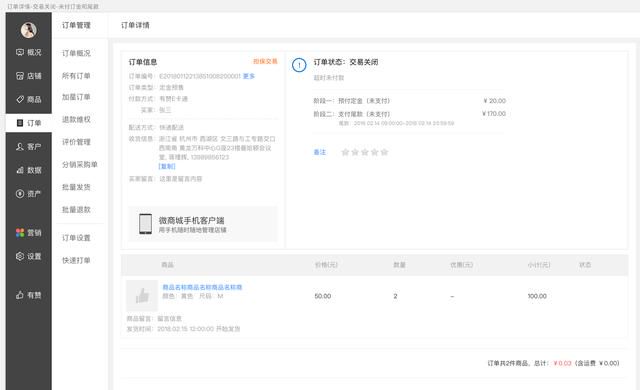Go to 退款维权 refund menu entry
This screenshot has width=640, height=390.
76,120
